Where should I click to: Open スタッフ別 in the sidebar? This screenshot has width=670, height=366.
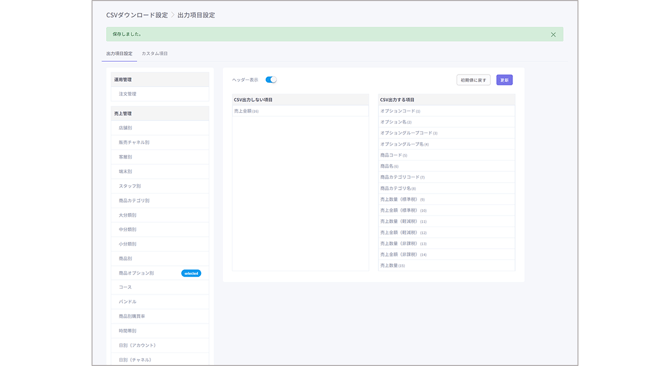click(x=160, y=186)
